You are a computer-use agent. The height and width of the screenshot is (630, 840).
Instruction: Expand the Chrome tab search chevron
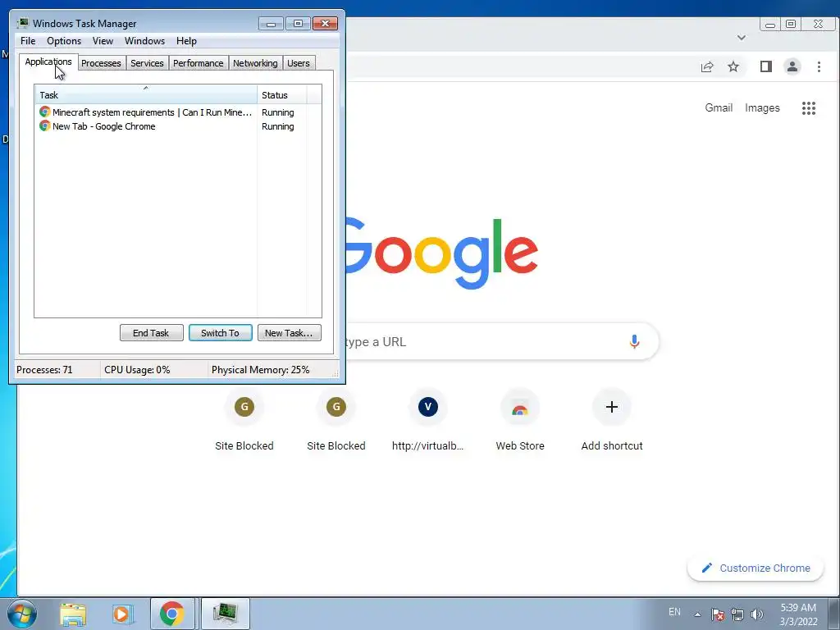click(742, 38)
